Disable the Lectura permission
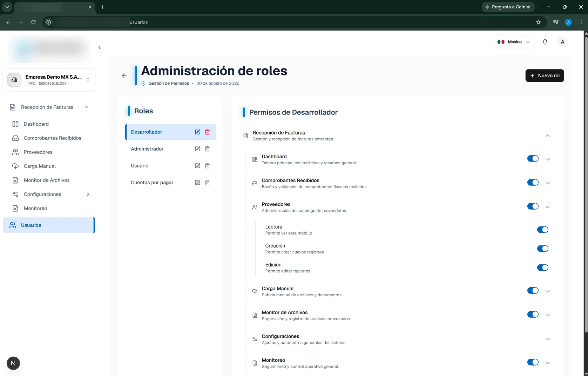The height and width of the screenshot is (376, 588). click(x=542, y=230)
